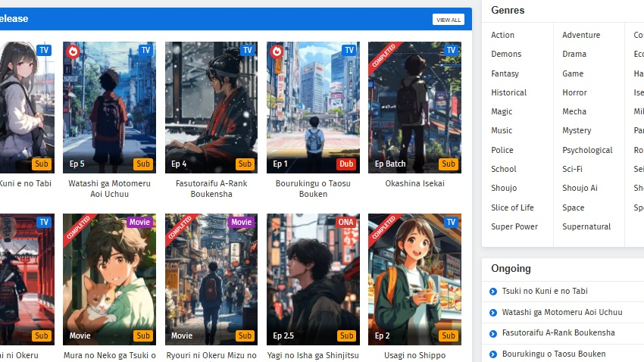The width and height of the screenshot is (644, 362).
Task: Open Tsuki no Kuni e no Tabi in Ongoing
Action: click(x=545, y=291)
